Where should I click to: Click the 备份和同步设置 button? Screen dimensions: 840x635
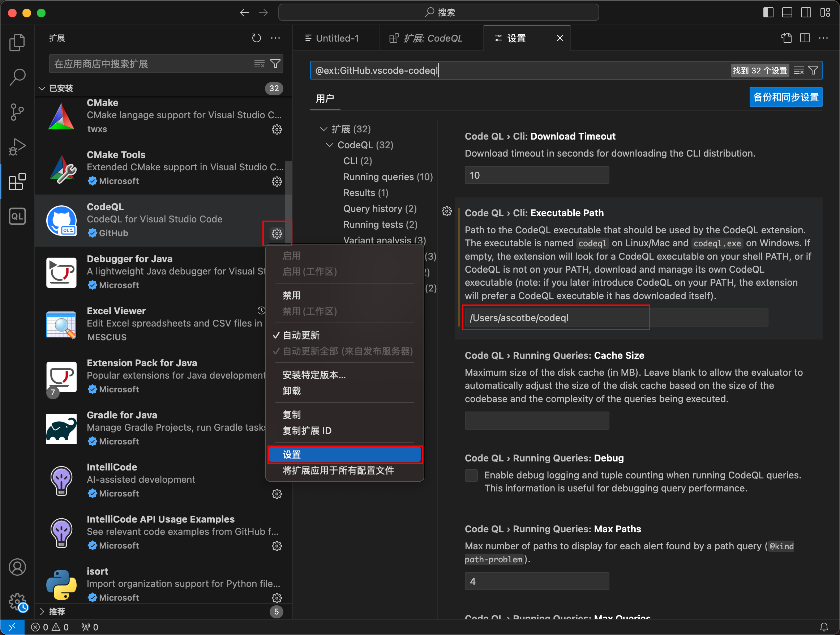coord(785,97)
